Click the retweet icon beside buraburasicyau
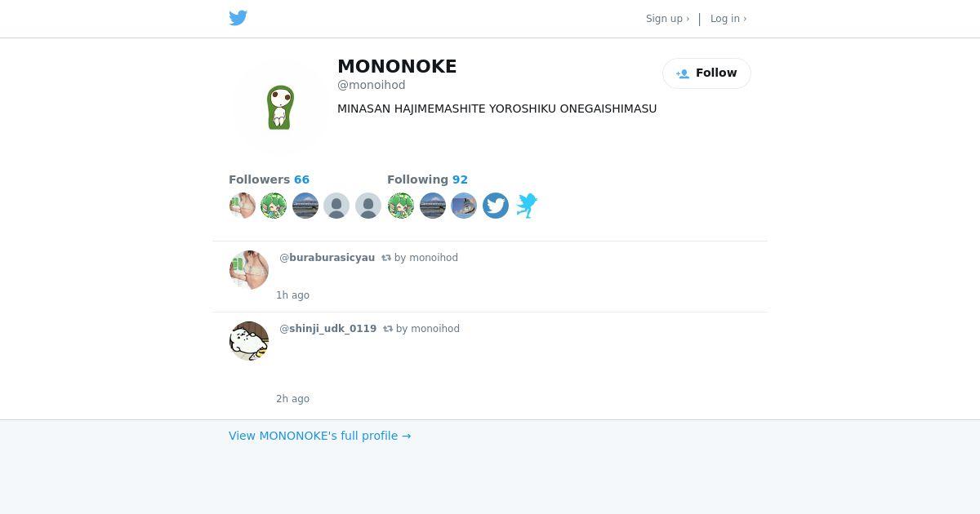Screen dimensions: 980x514 [x=386, y=258]
